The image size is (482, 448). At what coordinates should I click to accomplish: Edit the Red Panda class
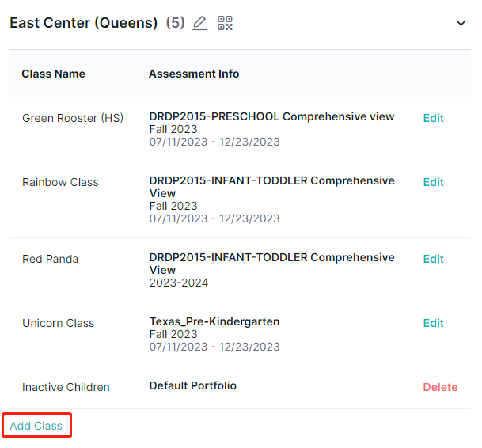click(433, 259)
